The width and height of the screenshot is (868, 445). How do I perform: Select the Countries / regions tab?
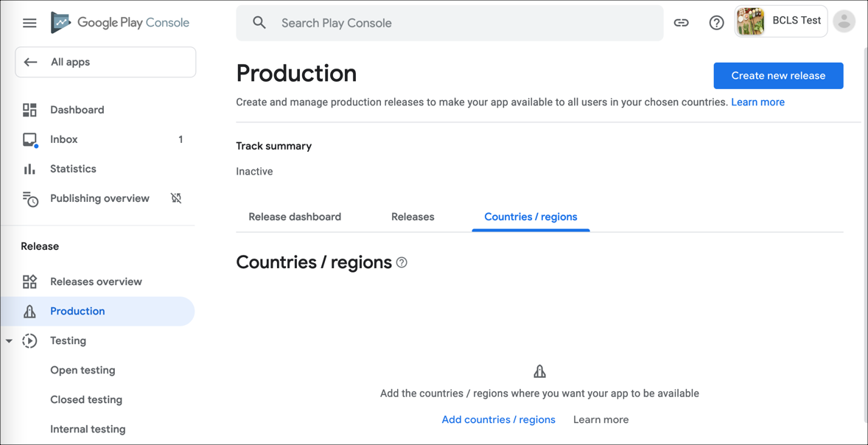[x=531, y=217]
